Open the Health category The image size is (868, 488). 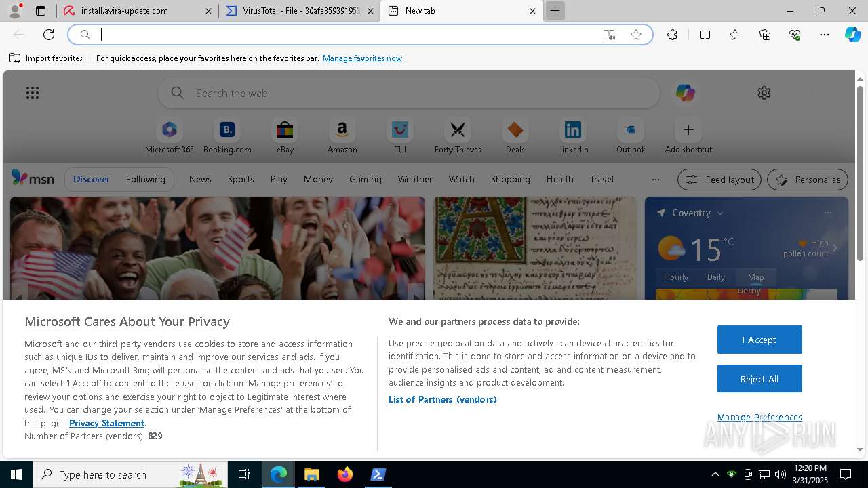[559, 179]
